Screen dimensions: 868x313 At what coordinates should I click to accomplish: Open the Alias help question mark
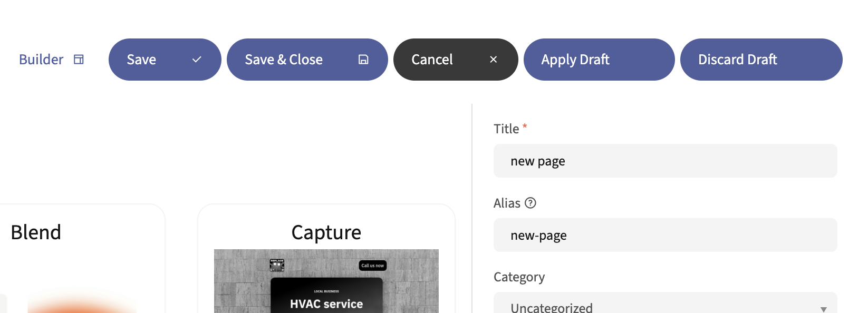click(531, 203)
